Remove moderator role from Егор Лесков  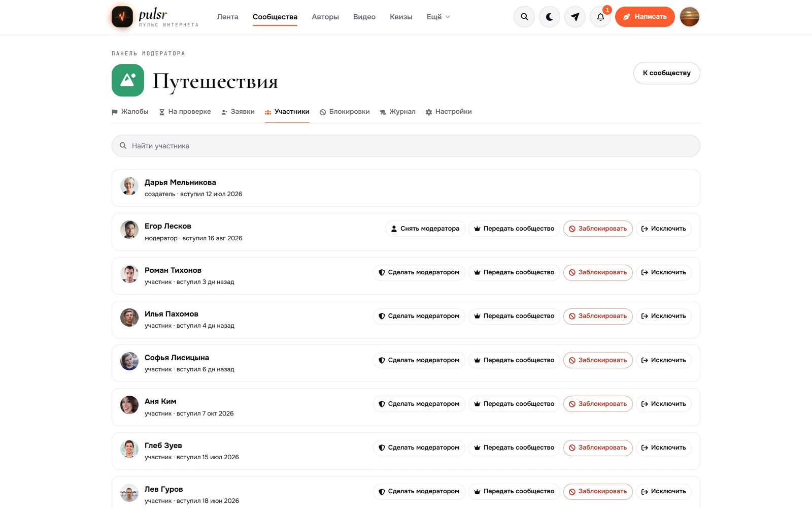click(x=425, y=229)
